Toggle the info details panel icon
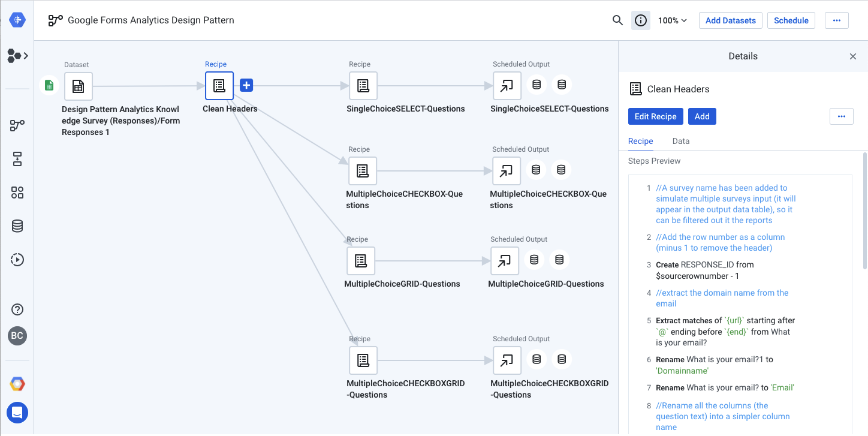 (x=641, y=20)
